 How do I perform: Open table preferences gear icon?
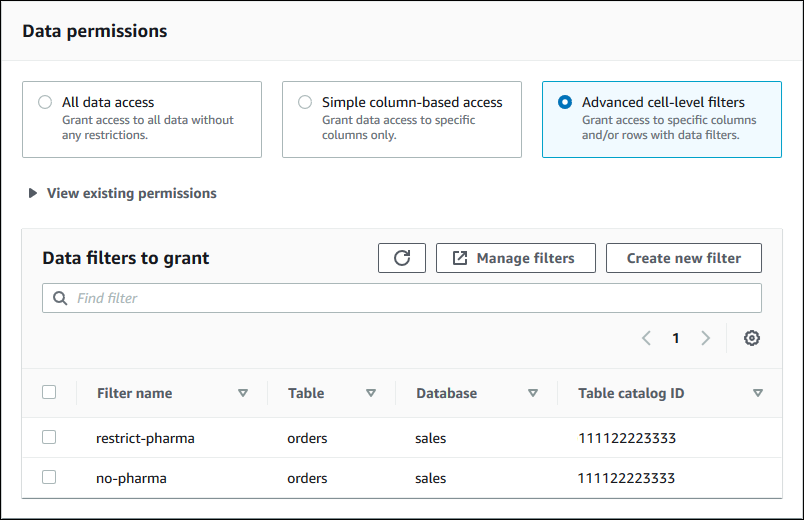coord(752,338)
